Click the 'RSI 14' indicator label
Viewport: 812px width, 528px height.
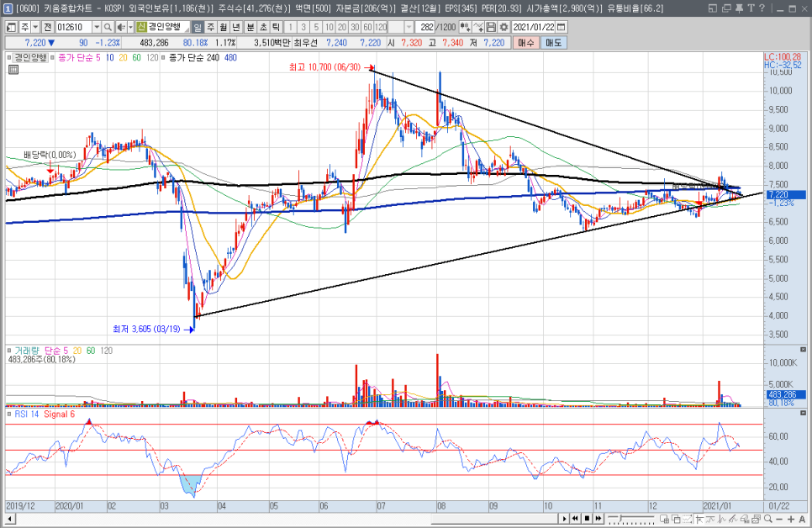(26, 414)
